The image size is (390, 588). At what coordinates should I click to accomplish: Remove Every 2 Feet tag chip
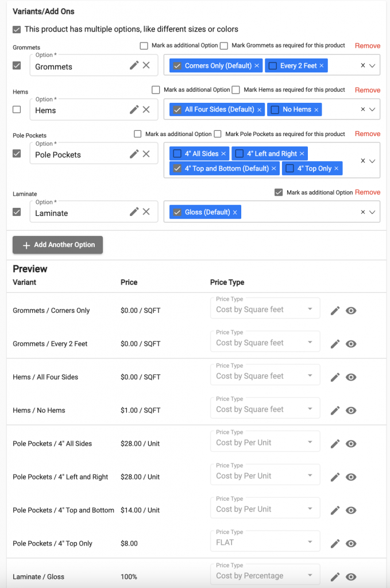pyautogui.click(x=322, y=65)
